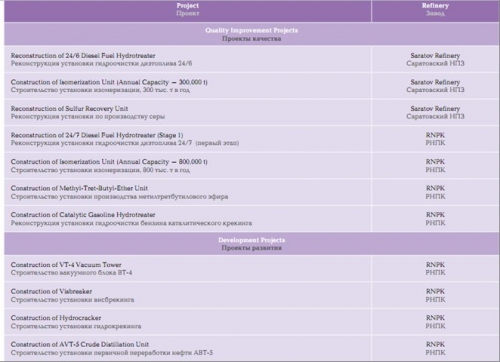500x362 pixels.
Task: Click Saratov Refinery cell in first row
Action: click(x=435, y=59)
